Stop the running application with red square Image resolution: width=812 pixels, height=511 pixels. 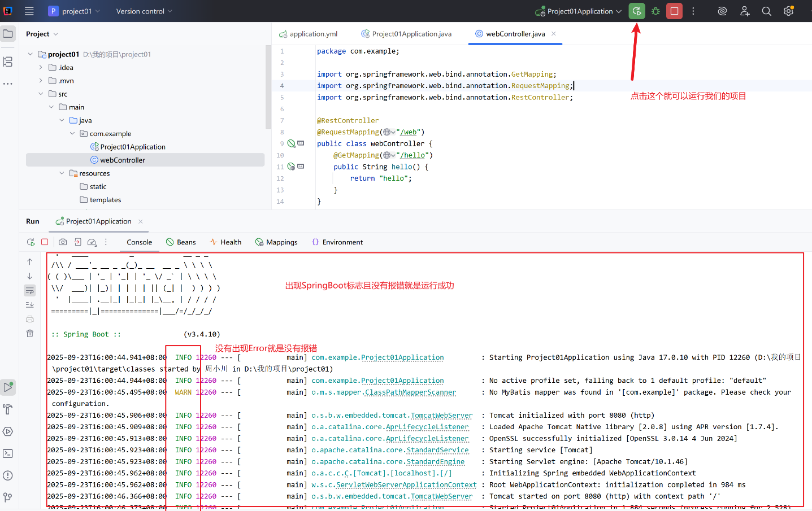coord(674,11)
